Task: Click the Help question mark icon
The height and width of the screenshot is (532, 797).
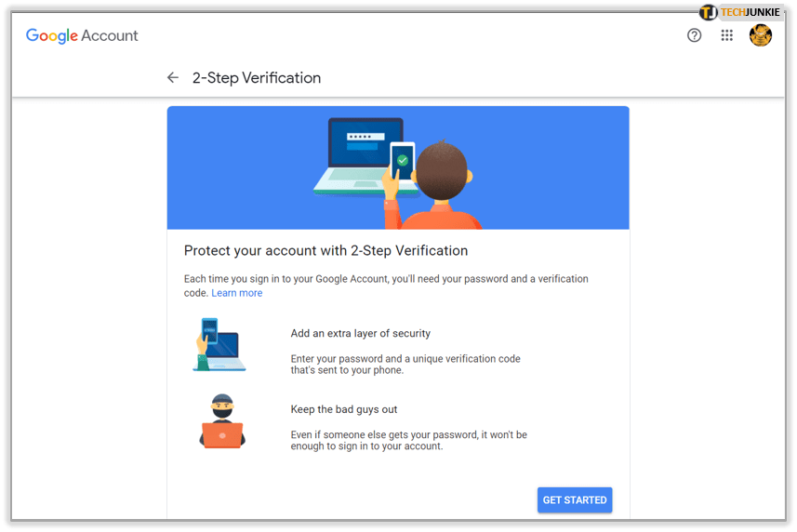Action: [x=694, y=36]
